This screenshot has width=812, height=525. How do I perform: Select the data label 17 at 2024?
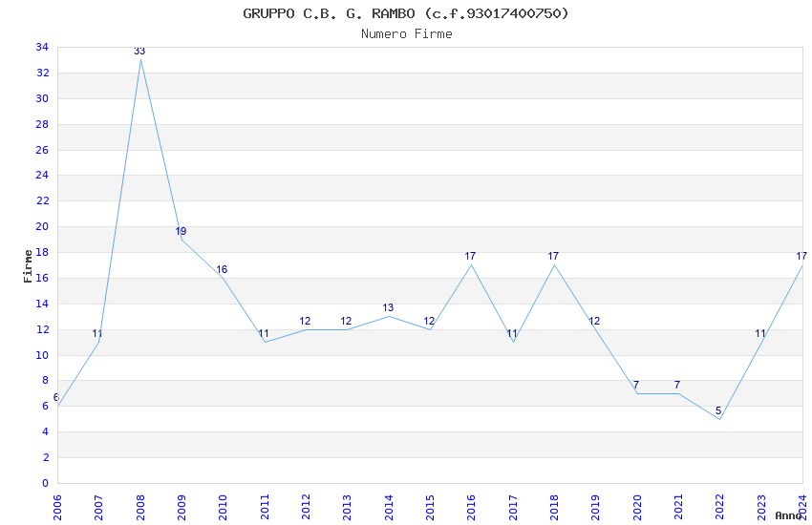coord(801,256)
